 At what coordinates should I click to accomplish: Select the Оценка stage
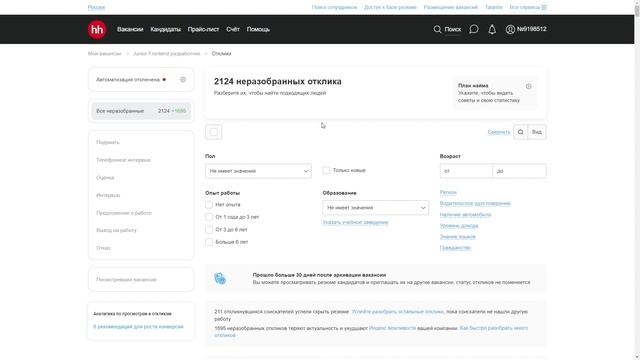(x=105, y=178)
